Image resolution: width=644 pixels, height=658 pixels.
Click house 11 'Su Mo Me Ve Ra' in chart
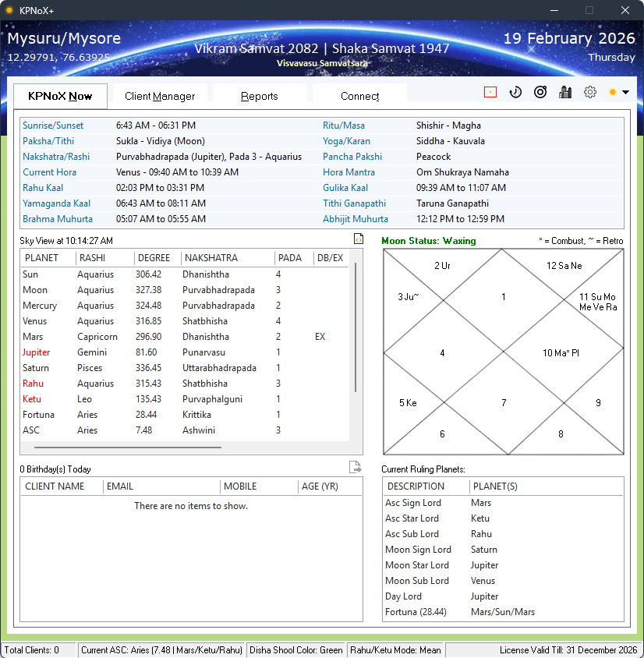598,302
